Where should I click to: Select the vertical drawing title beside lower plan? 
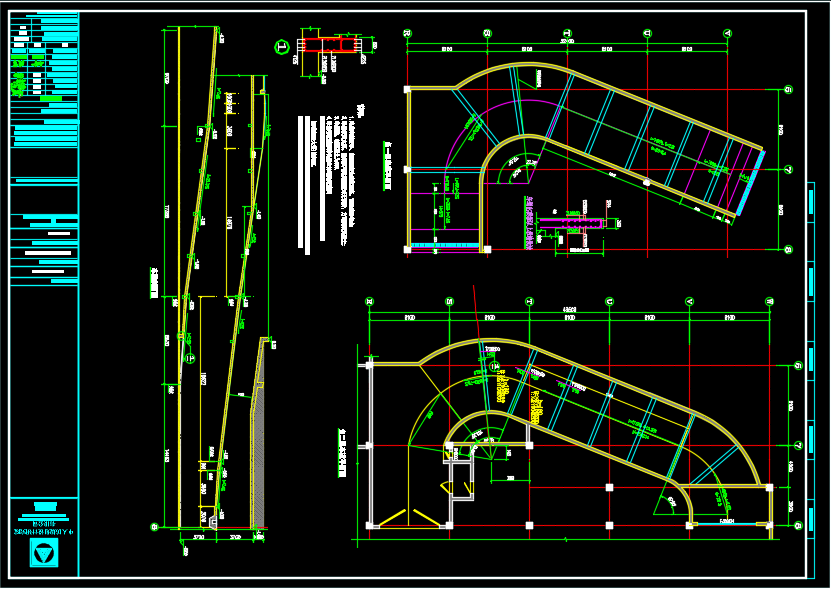tap(341, 452)
